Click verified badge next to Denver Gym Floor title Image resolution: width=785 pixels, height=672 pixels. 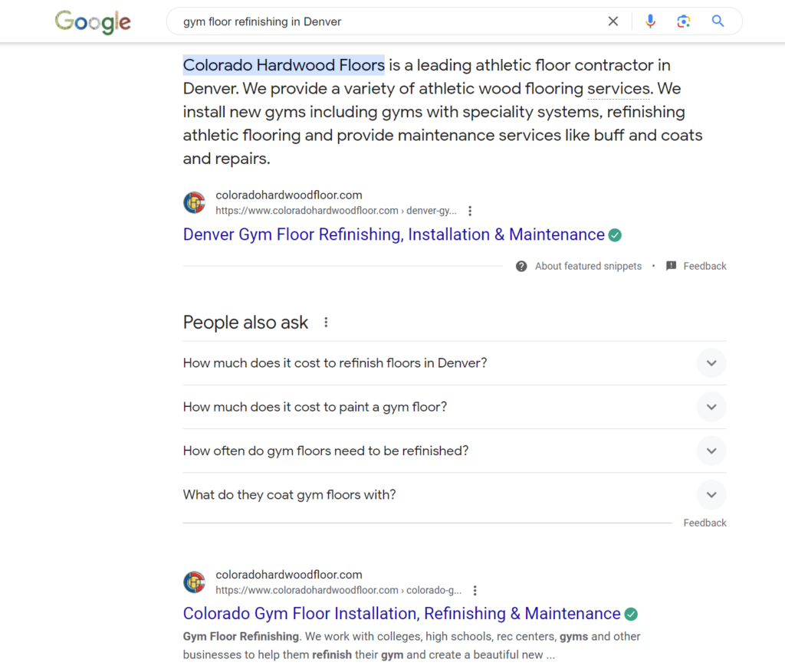(615, 235)
